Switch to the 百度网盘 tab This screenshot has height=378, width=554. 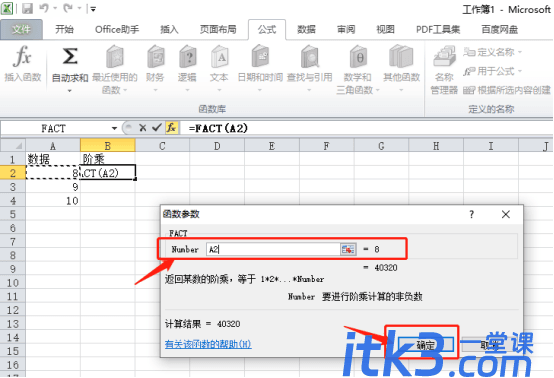500,30
